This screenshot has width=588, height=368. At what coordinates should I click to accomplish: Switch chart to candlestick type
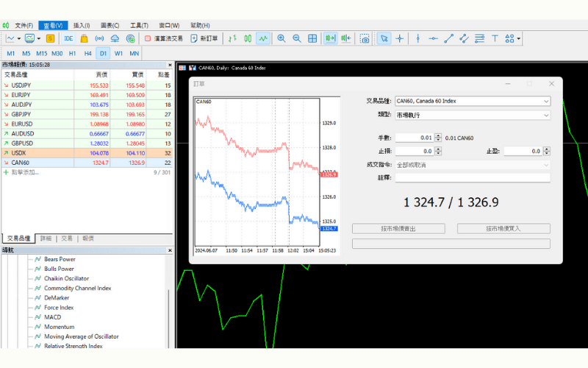[x=248, y=38]
